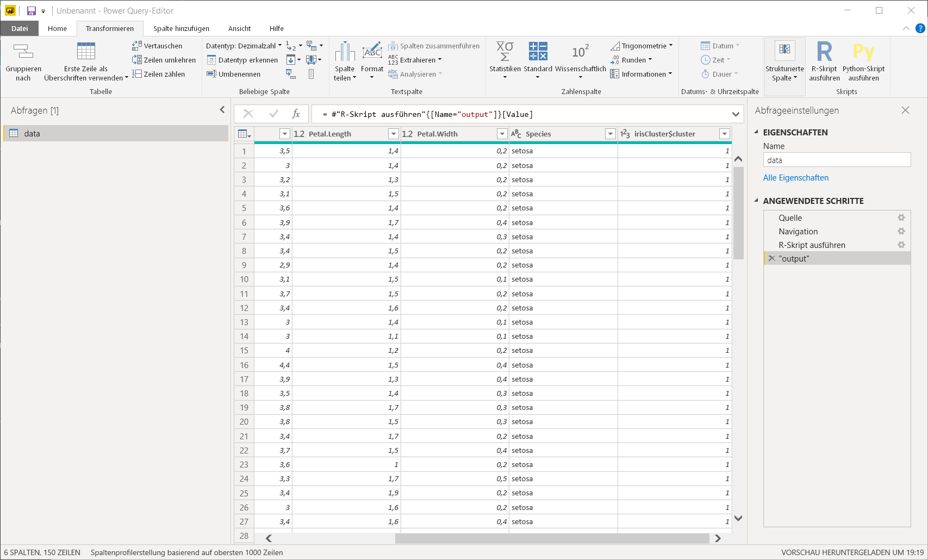This screenshot has width=928, height=560.
Task: Open the Format text icon
Action: pyautogui.click(x=372, y=52)
